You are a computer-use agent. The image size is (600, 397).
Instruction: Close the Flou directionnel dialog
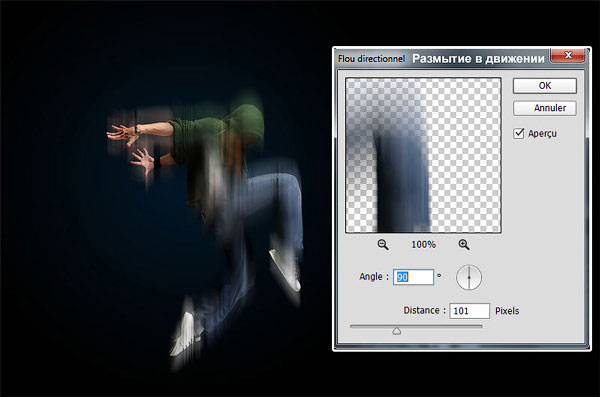[x=568, y=56]
